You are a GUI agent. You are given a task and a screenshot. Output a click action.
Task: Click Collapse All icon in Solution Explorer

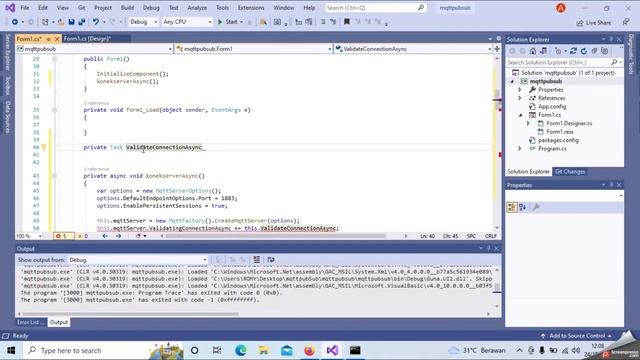coord(594,51)
